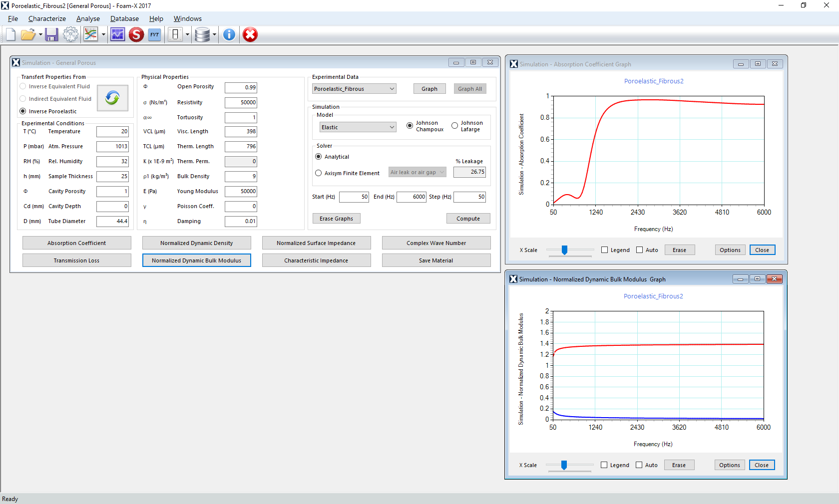Image resolution: width=839 pixels, height=504 pixels.
Task: Click the green refresh arrows transfer button
Action: pyautogui.click(x=112, y=98)
